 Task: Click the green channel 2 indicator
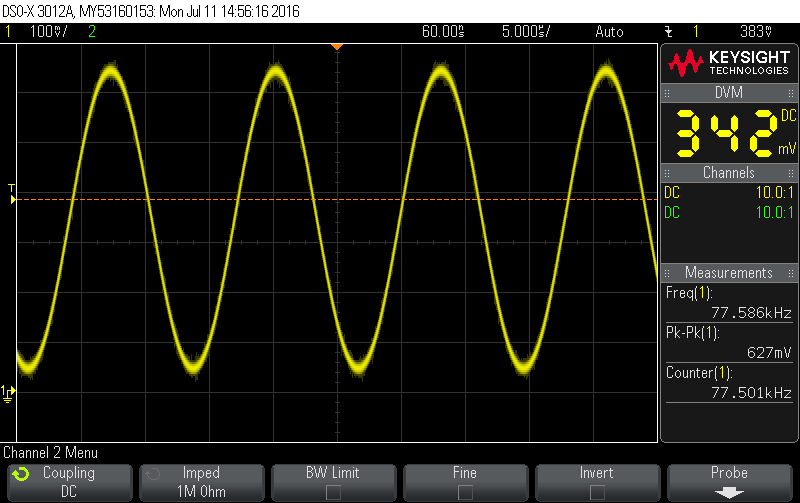92,32
